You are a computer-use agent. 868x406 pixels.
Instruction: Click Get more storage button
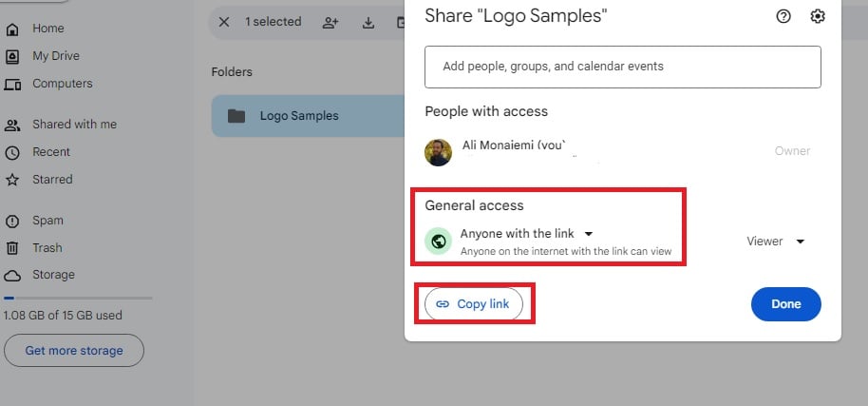(74, 351)
